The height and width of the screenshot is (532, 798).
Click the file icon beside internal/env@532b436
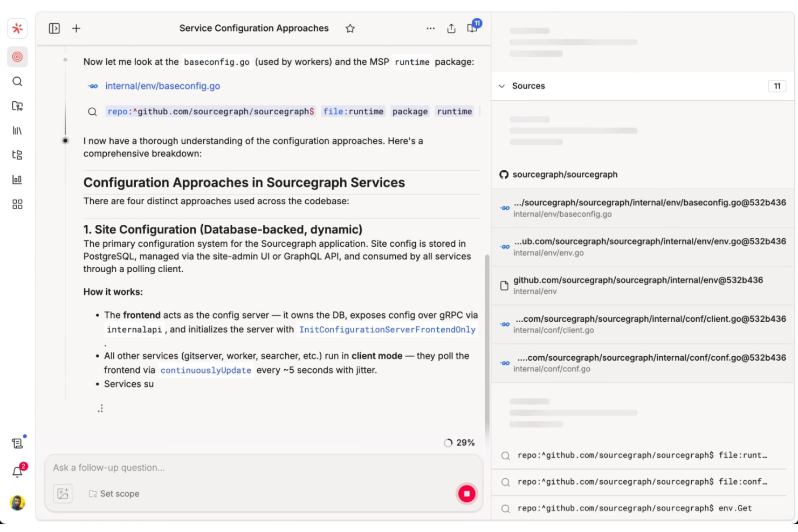point(504,286)
